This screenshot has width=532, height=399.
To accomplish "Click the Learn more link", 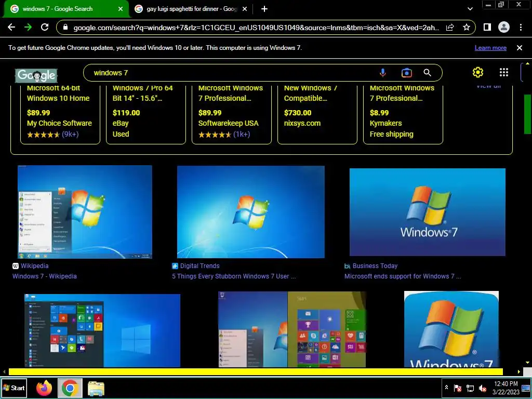I will point(490,48).
